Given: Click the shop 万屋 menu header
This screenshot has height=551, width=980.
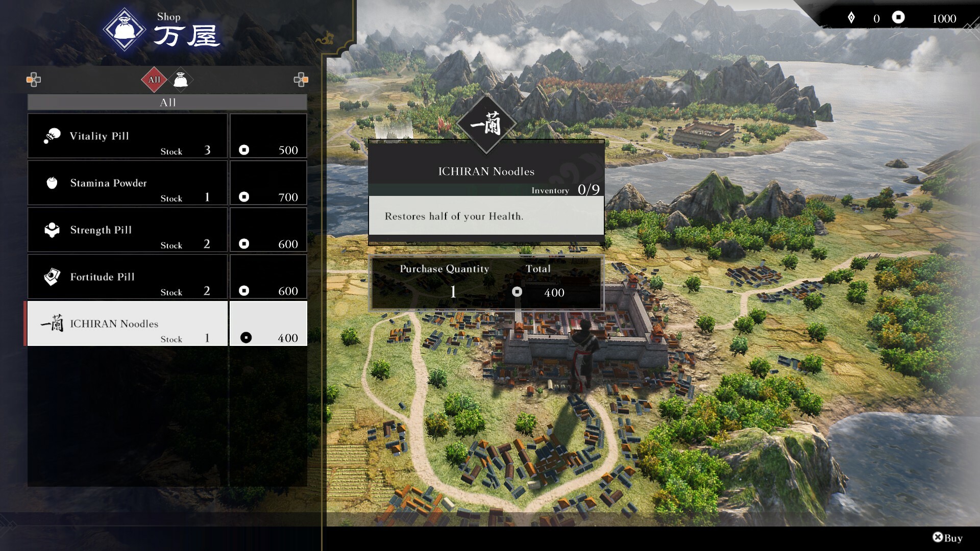Looking at the screenshot, I should coord(170,27).
